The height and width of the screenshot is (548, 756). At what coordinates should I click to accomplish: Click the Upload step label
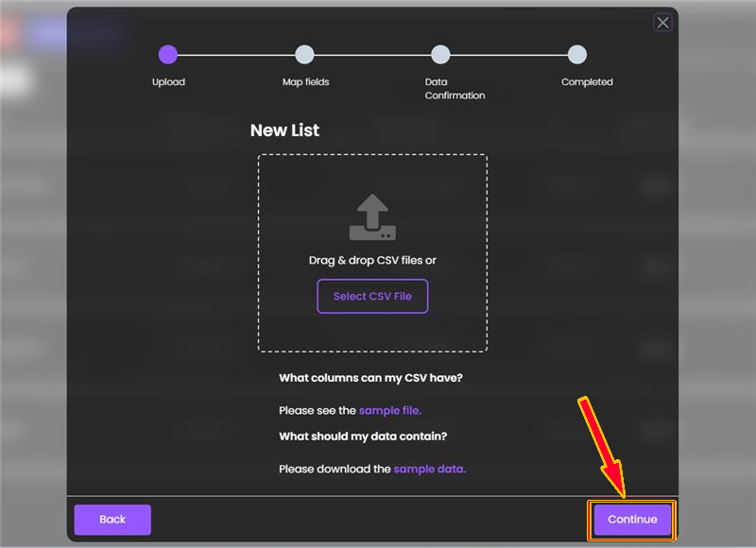coord(168,82)
